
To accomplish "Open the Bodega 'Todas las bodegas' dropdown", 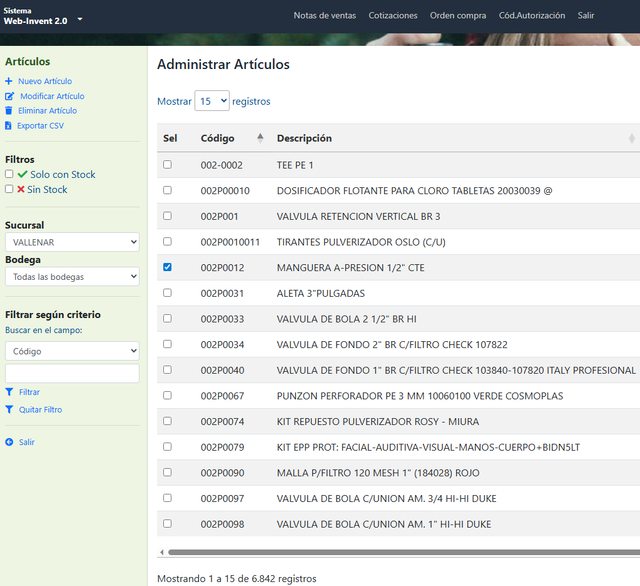I will coord(72,277).
